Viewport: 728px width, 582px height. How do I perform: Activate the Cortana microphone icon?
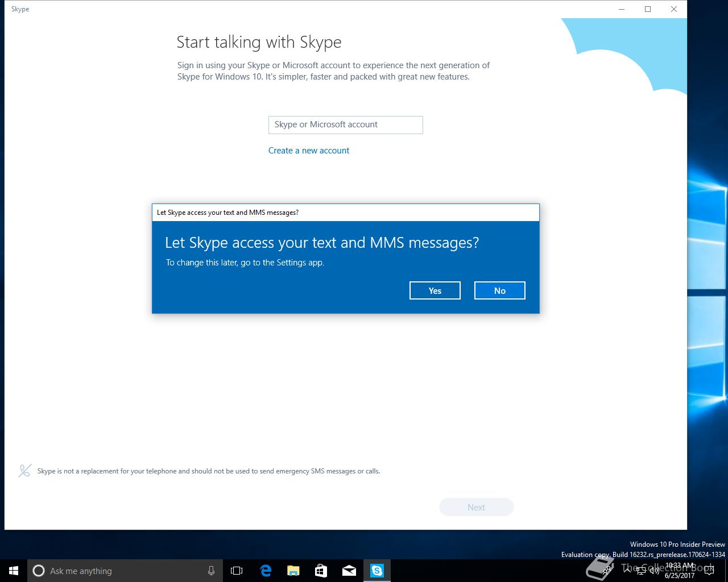211,571
